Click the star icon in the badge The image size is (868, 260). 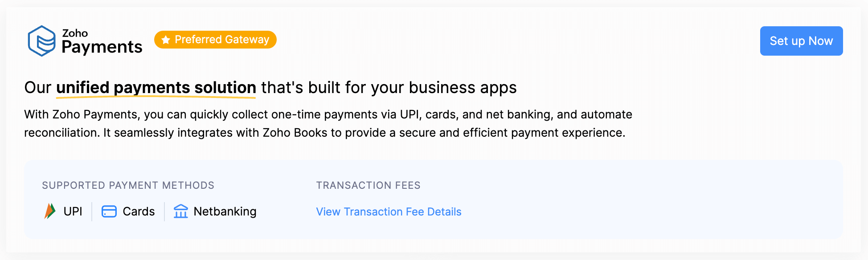pos(166,40)
